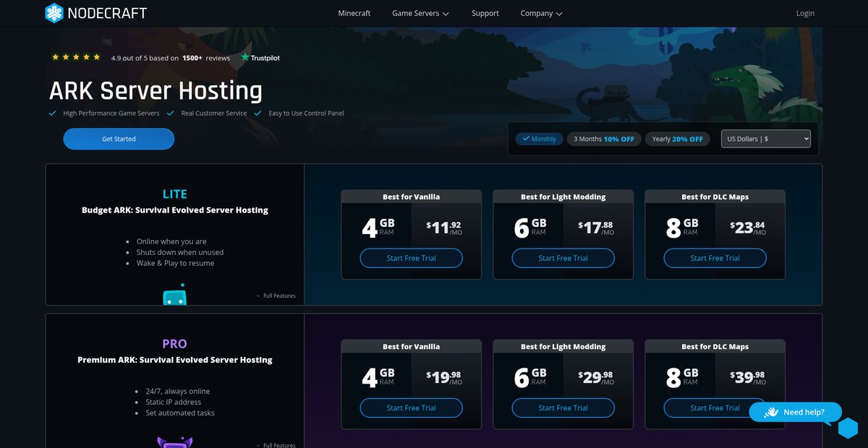
Task: Click 'Budget ARK: Survival Evolved Server Hosting' subtitle
Action: [x=175, y=210]
